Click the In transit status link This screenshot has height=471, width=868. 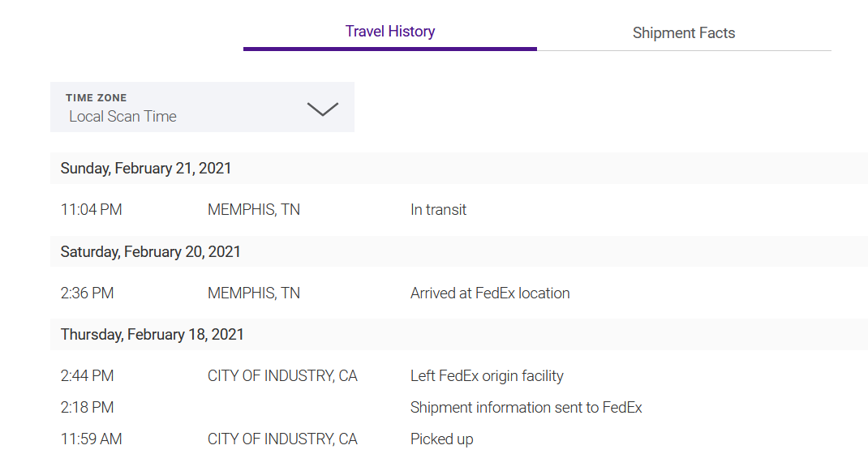point(438,209)
